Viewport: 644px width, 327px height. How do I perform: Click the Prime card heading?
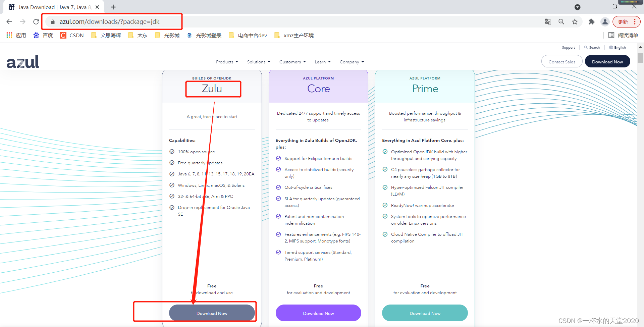click(425, 89)
